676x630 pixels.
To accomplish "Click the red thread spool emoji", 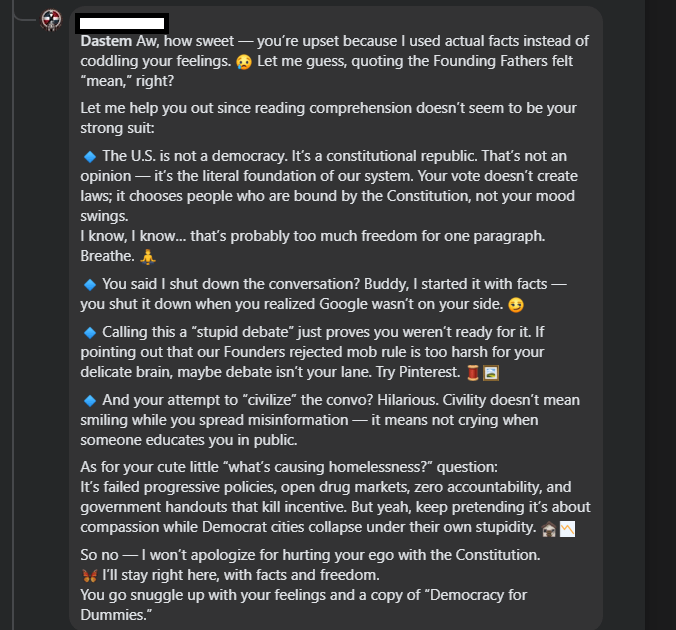I will pos(471,372).
